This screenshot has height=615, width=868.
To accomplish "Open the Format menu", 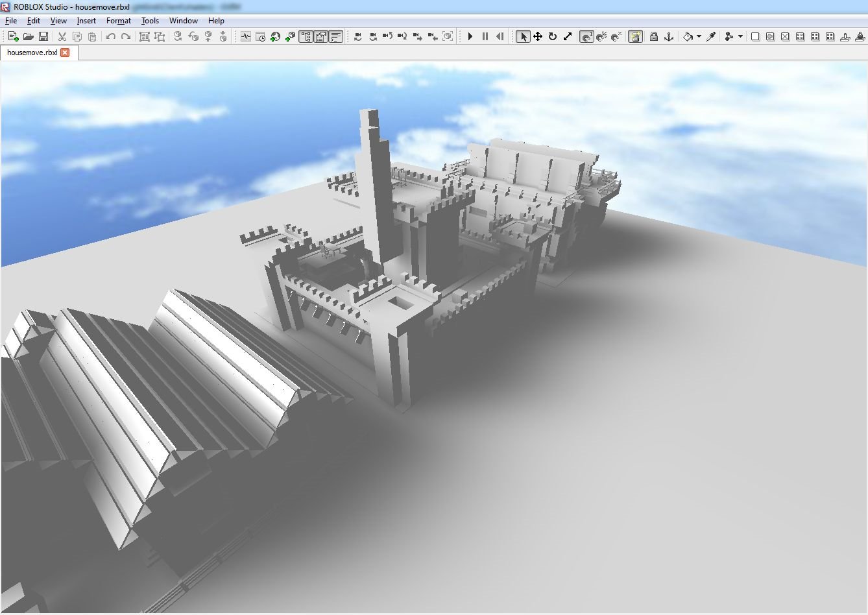I will (119, 21).
